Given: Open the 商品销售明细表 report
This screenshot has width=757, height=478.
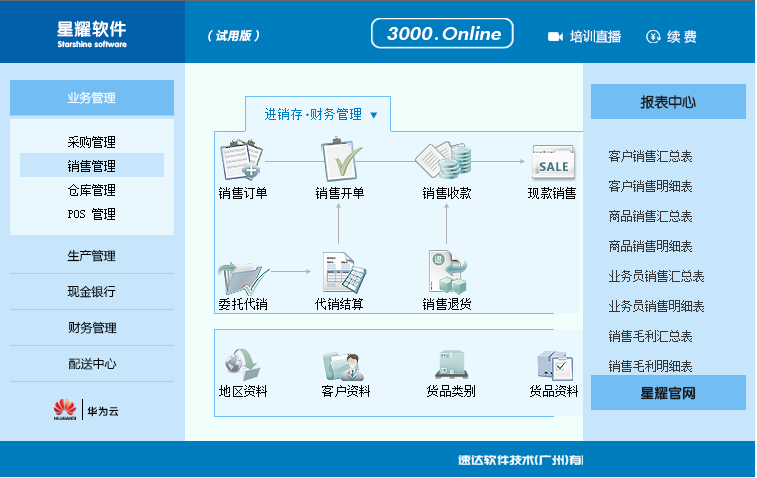Looking at the screenshot, I should click(650, 246).
